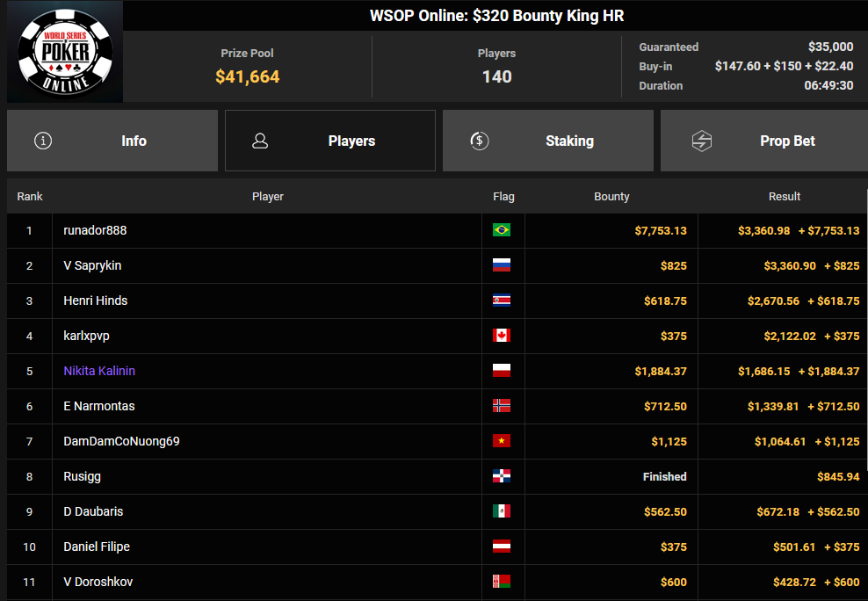Open the Info tab
Image resolution: width=868 pixels, height=601 pixels.
pyautogui.click(x=112, y=141)
